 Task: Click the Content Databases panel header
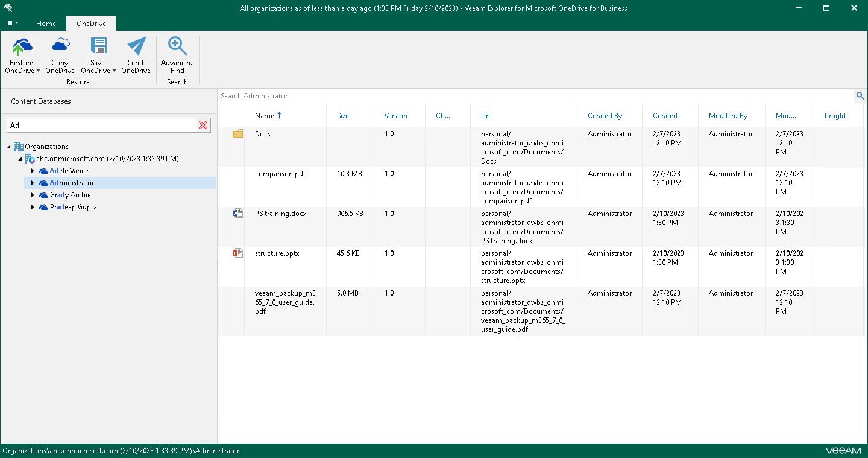[x=41, y=101]
